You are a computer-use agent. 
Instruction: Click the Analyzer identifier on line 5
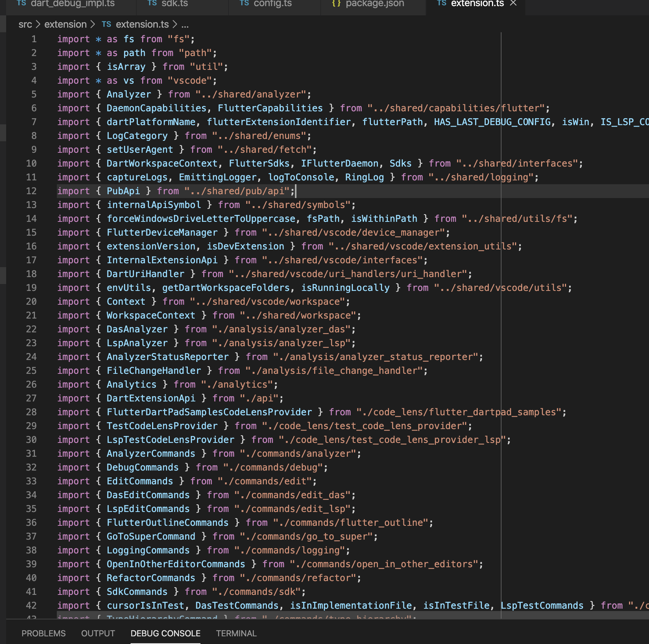pos(129,94)
